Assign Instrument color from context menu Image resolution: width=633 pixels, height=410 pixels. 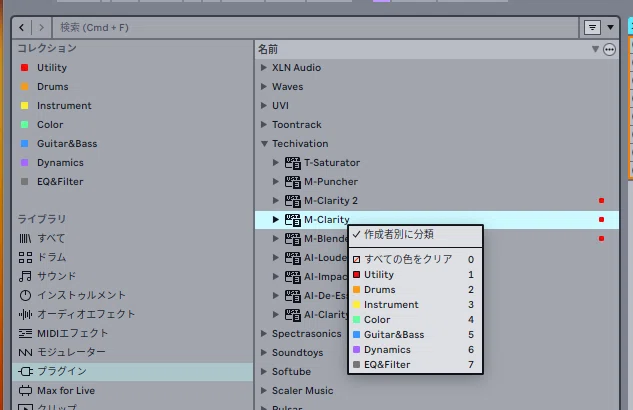click(415, 304)
